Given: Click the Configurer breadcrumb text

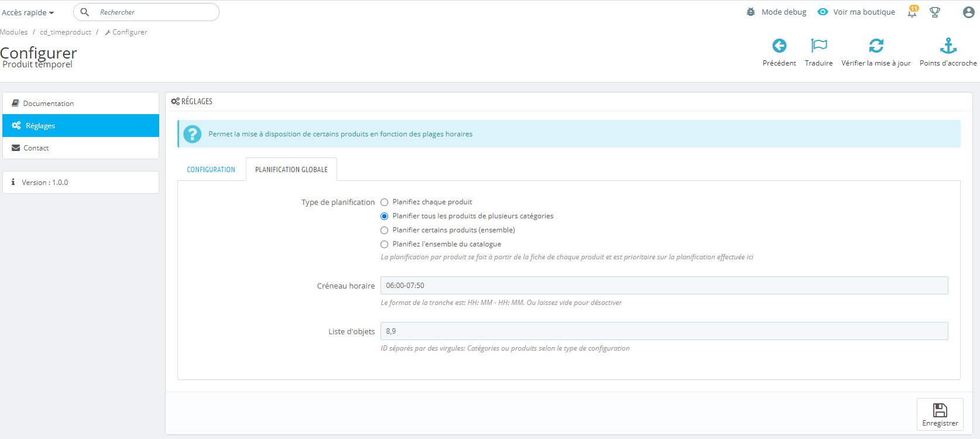Looking at the screenshot, I should (129, 32).
